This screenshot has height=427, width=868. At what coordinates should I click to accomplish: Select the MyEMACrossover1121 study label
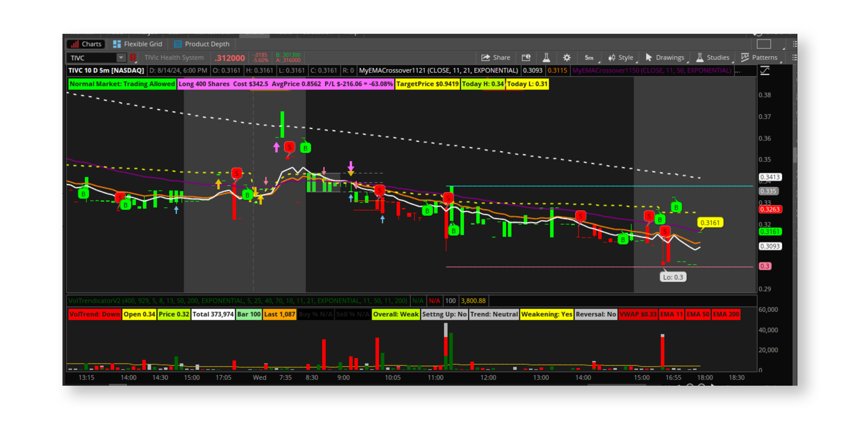click(438, 71)
